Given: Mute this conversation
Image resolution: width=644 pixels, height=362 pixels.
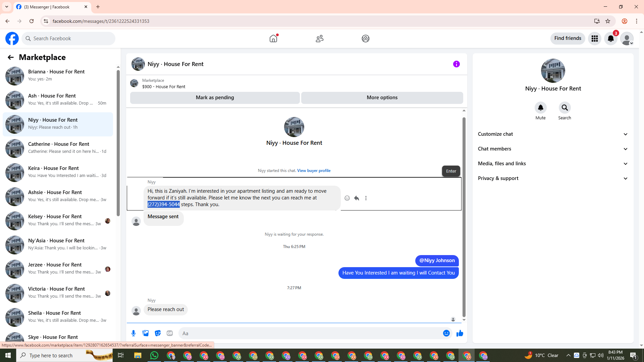Looking at the screenshot, I should tap(541, 108).
